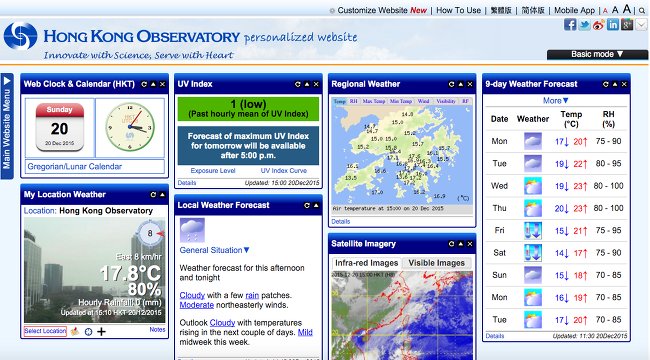This screenshot has width=650, height=360.
Task: Select the medium font size A
Action: [615, 10]
